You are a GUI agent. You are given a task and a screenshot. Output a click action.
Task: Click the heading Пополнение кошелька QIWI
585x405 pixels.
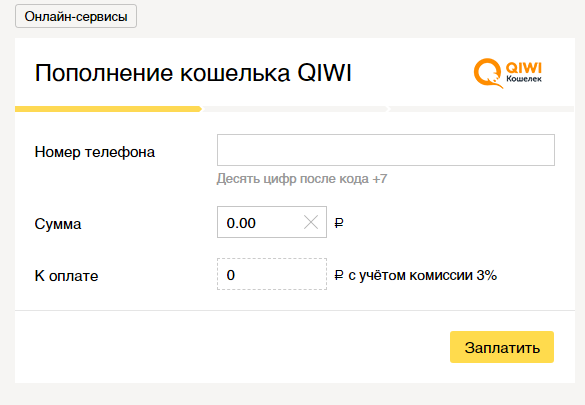coord(193,72)
